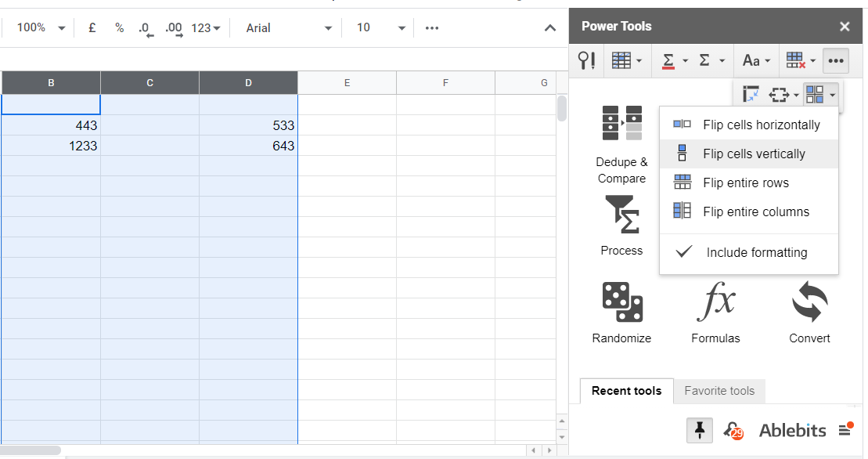Toggle the pin sidebar button
The width and height of the screenshot is (868, 459).
pyautogui.click(x=700, y=430)
